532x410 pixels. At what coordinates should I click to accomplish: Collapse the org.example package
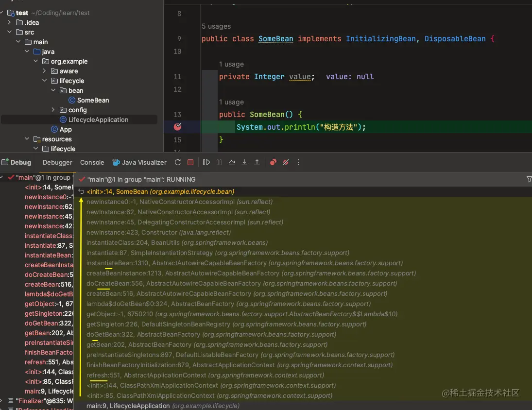(x=36, y=61)
